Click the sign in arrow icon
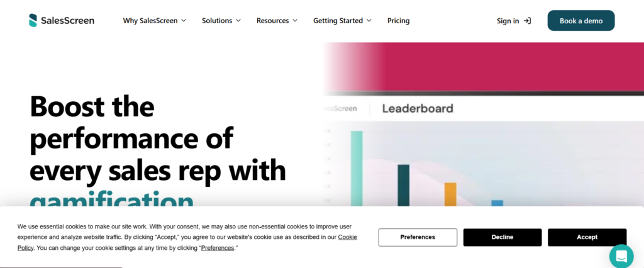The image size is (644, 268). 527,21
